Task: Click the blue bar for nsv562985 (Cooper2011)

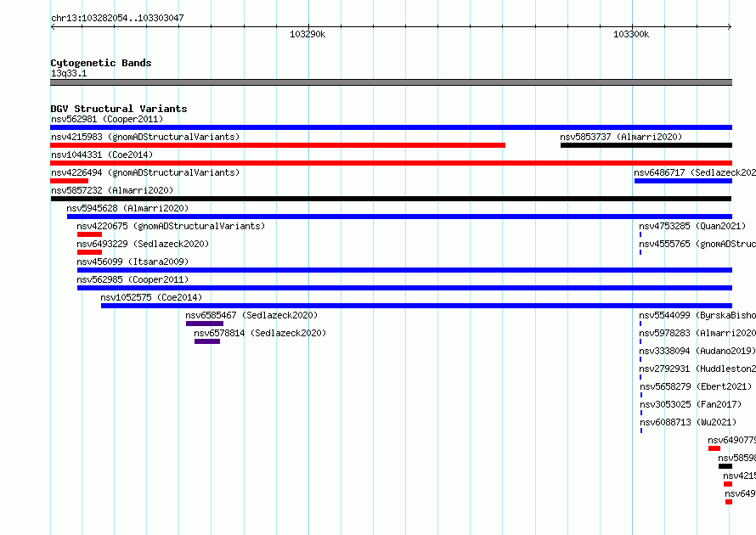Action: (404, 288)
